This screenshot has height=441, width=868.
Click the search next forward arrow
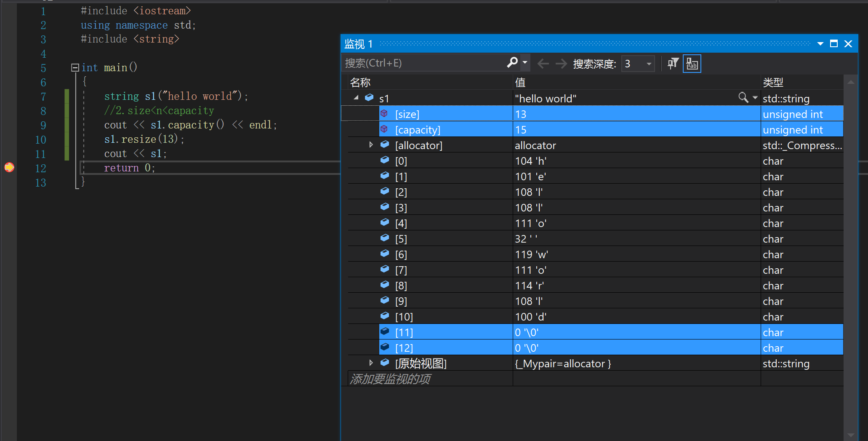561,64
